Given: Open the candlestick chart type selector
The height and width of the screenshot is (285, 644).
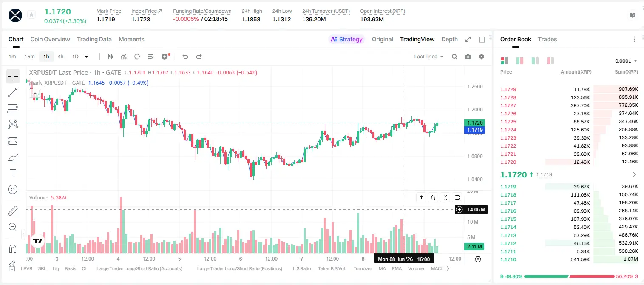Looking at the screenshot, I should tap(110, 57).
